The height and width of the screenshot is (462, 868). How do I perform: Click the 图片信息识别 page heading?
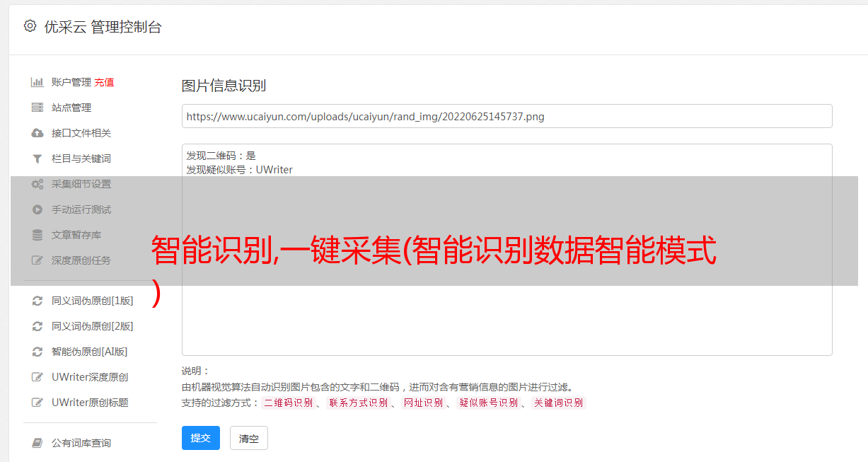pos(224,86)
